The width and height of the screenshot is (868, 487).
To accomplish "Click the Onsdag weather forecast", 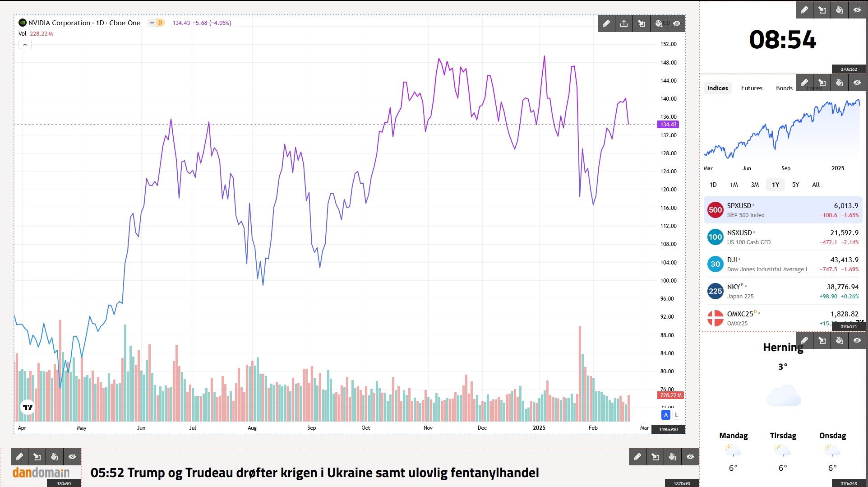I will (x=832, y=452).
